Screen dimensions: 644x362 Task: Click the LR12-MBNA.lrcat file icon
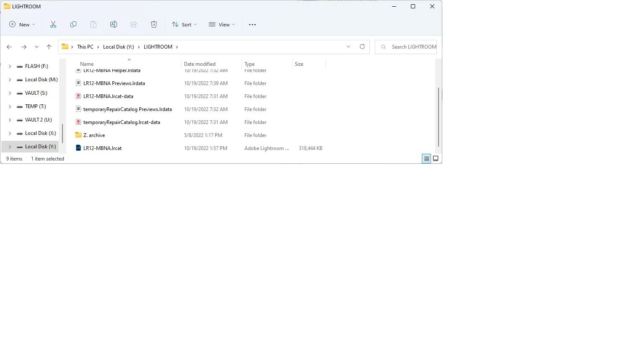coord(78,148)
